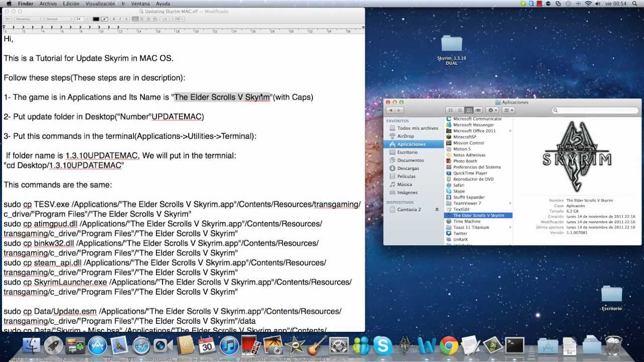Toggle underline in TextEdit toolbar
Screen dimensions: 644x362
127,19
